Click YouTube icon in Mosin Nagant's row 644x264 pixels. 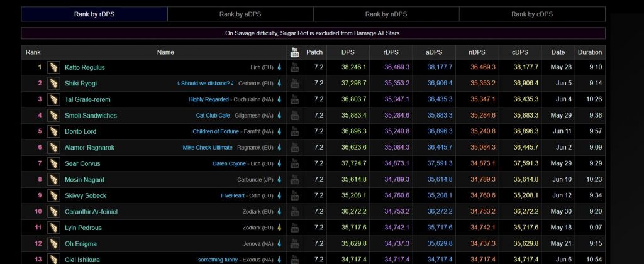point(294,180)
